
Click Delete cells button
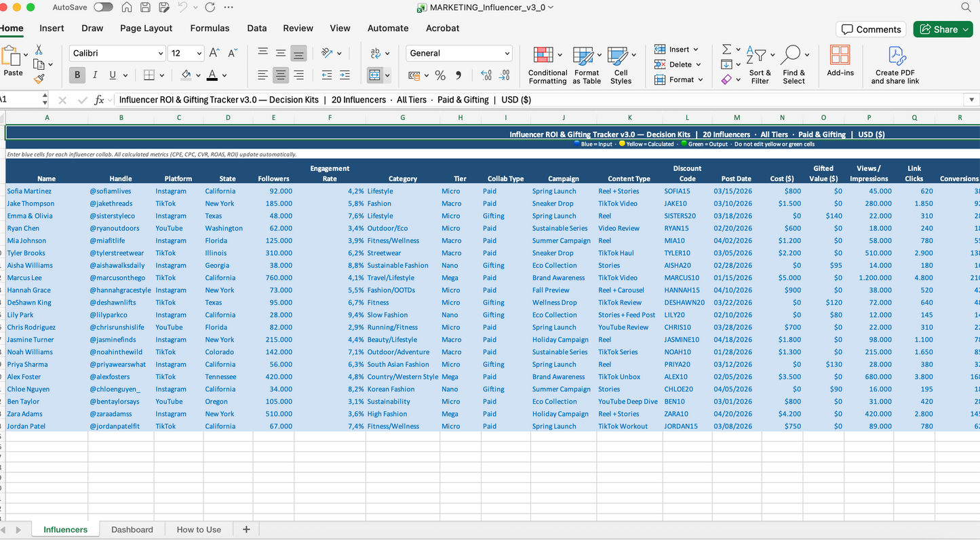point(678,64)
